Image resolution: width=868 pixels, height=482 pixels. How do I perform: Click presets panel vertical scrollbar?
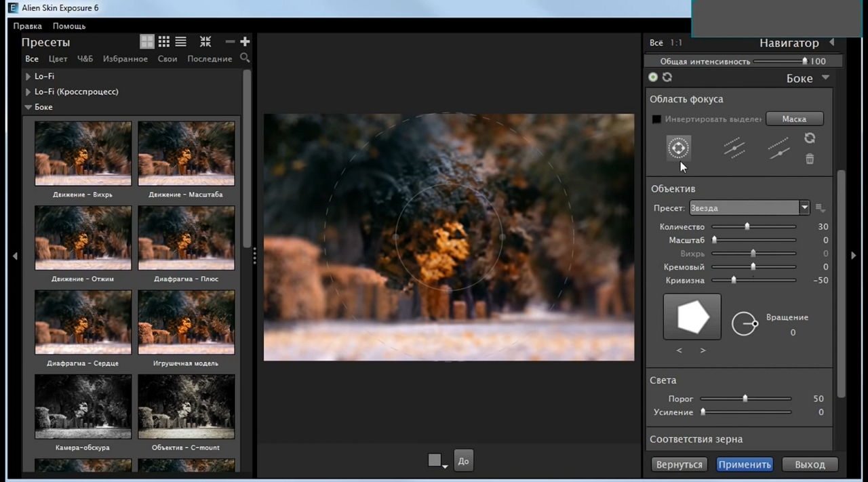point(247,158)
